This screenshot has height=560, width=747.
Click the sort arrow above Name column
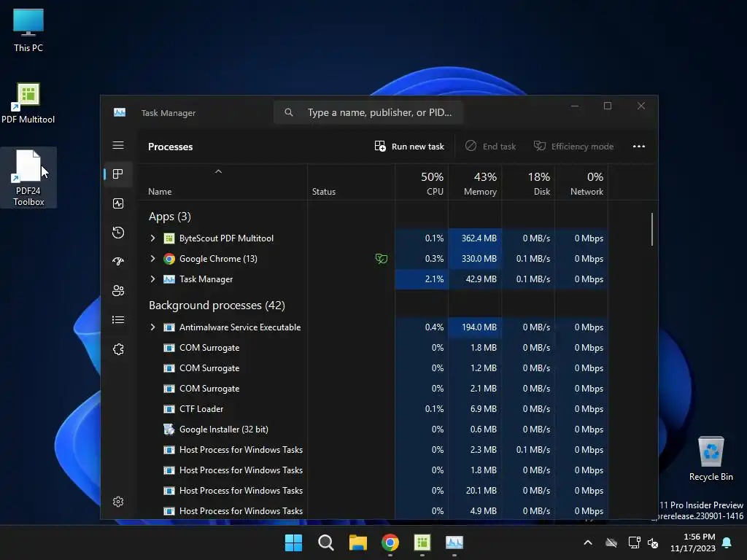coord(218,171)
